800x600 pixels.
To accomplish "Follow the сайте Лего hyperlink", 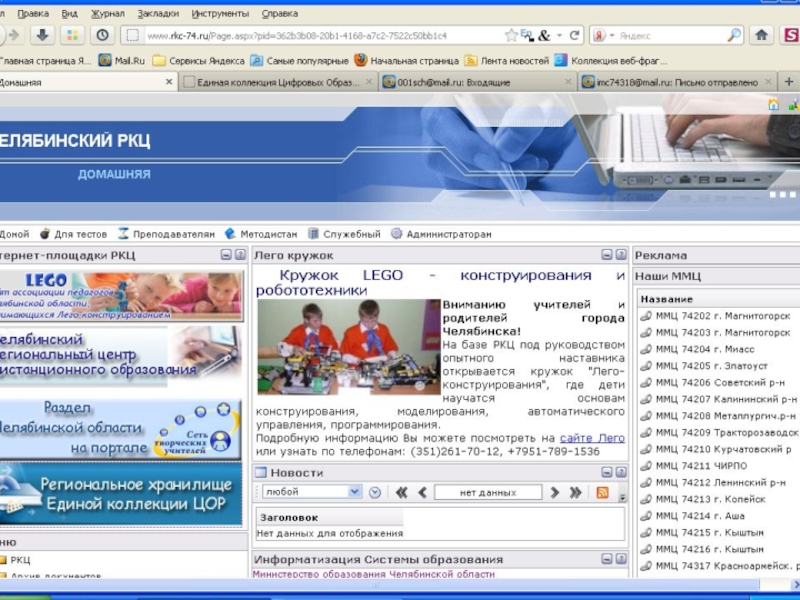I will click(x=592, y=438).
